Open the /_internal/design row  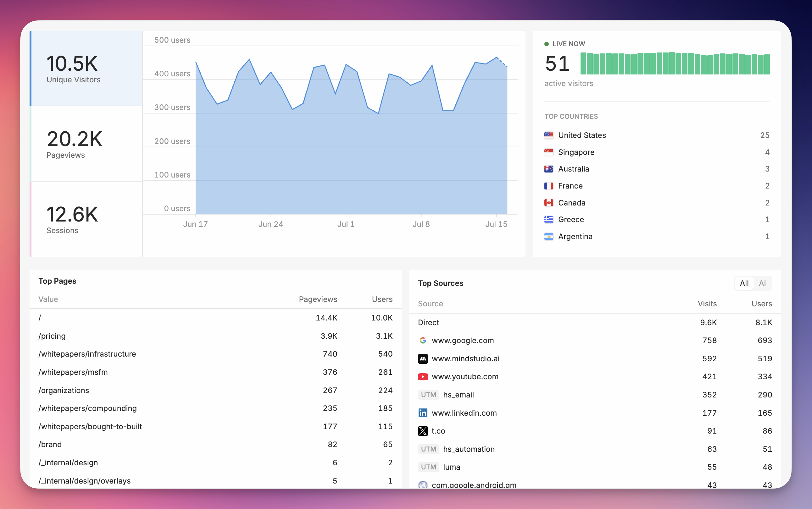[216, 462]
